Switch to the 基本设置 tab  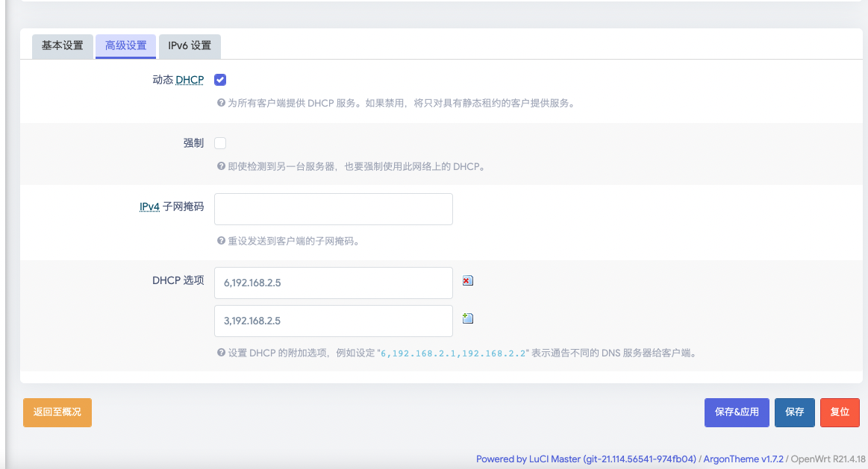click(x=63, y=46)
